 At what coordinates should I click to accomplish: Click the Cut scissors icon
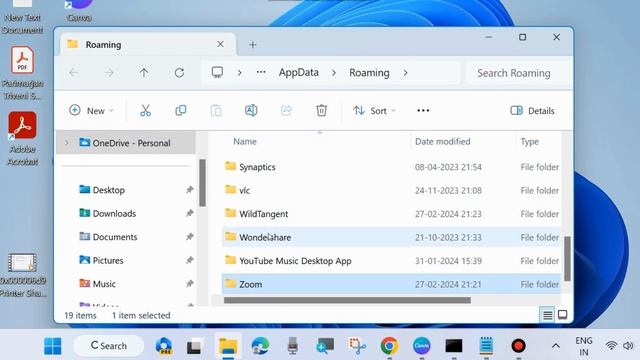145,111
